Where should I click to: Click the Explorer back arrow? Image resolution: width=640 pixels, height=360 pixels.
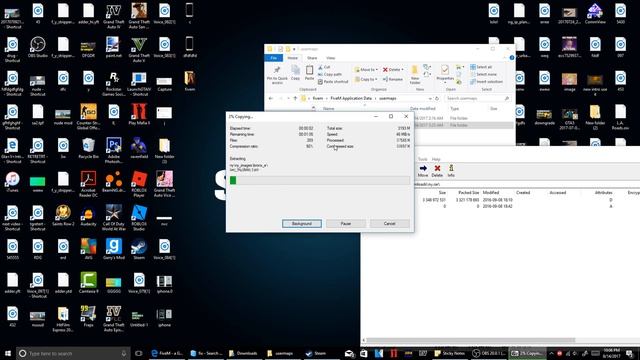click(x=271, y=98)
